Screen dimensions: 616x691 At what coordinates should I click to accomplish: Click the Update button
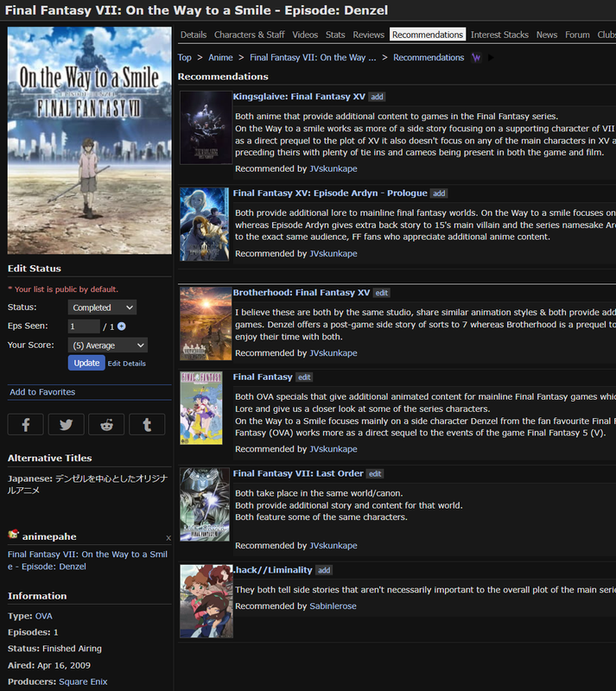click(86, 363)
